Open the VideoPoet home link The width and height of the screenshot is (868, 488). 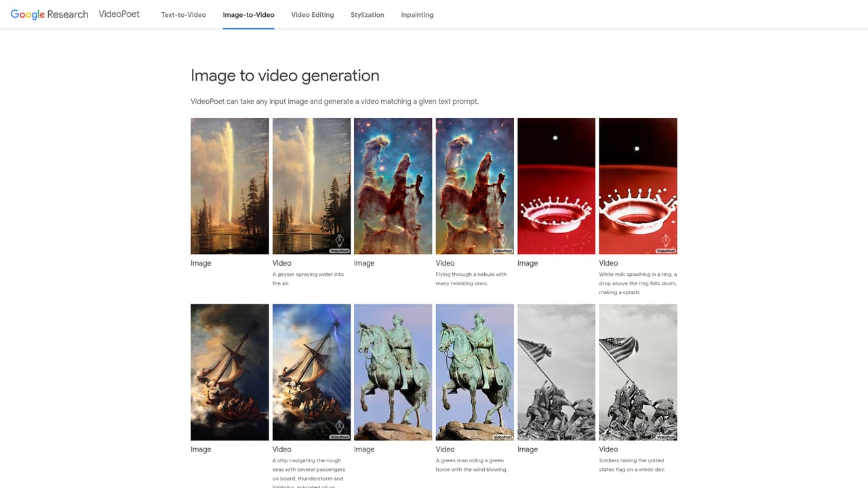pyautogui.click(x=119, y=14)
